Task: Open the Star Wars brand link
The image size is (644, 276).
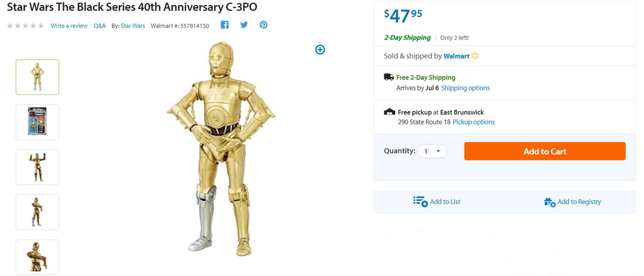Action: [x=133, y=26]
